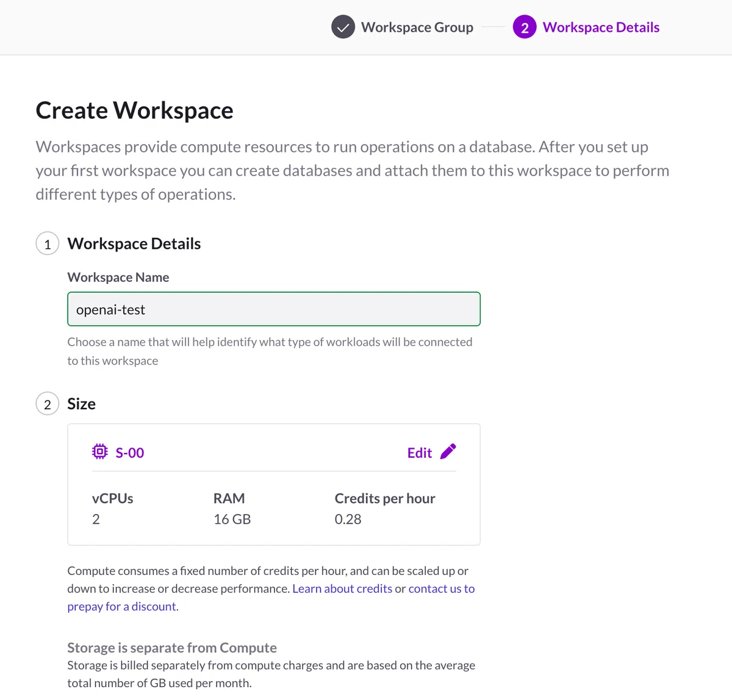Click the numbered 2 circle beside Size
Viewport: 732px width, 700px height.
point(48,404)
